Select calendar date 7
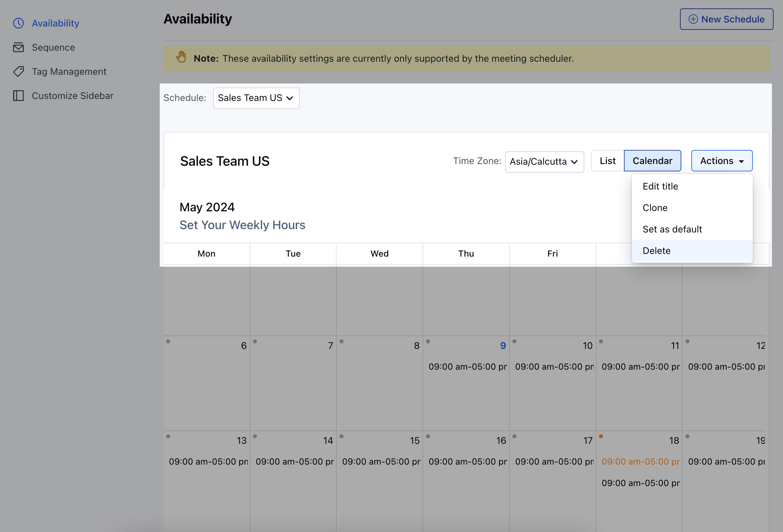The width and height of the screenshot is (783, 532). [x=330, y=345]
